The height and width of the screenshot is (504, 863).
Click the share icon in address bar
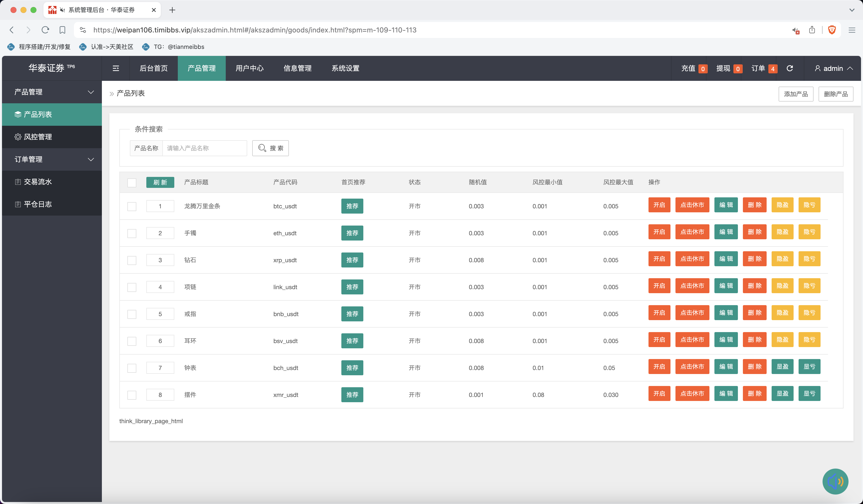click(x=812, y=30)
